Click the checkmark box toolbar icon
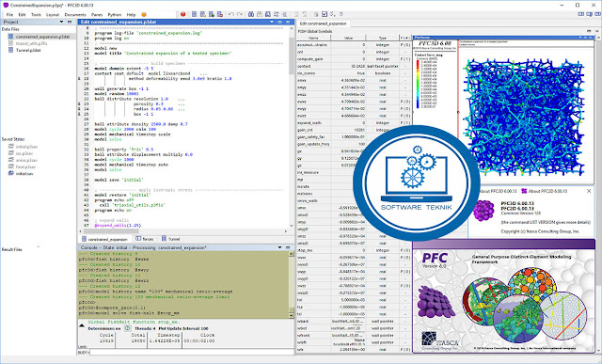The image size is (602, 364). pos(325,14)
